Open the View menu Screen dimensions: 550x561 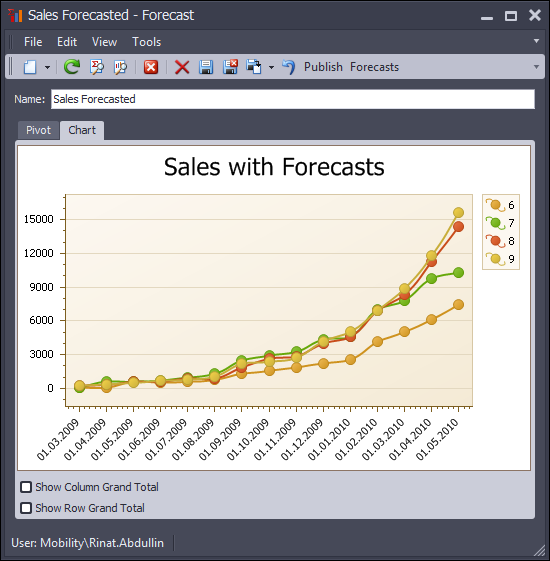click(x=104, y=42)
